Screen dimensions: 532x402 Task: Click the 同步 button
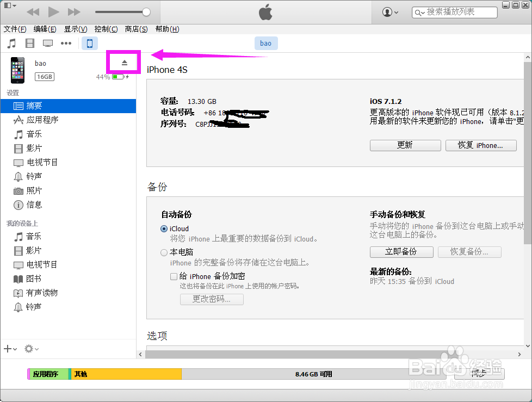coord(479,374)
